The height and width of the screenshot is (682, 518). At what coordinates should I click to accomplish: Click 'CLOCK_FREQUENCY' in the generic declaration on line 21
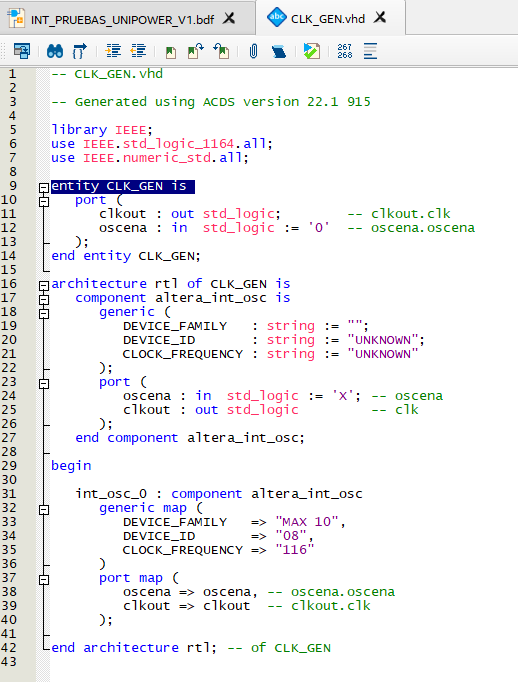(x=183, y=354)
